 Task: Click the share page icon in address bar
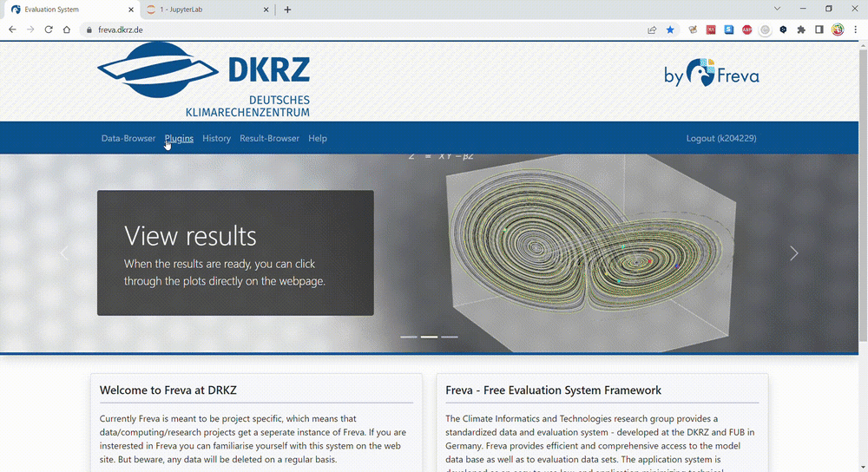click(652, 29)
